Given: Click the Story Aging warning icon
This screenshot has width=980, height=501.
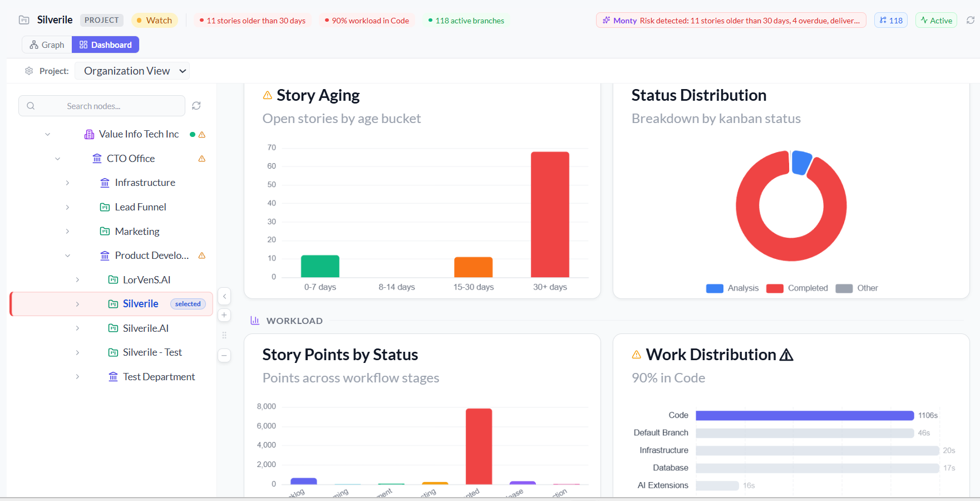Looking at the screenshot, I should click(x=268, y=95).
